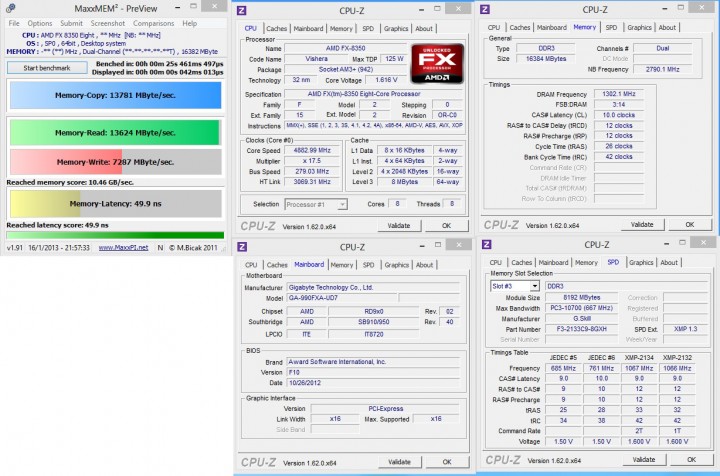Open the Help menu in MaxxMEM
Image resolution: width=720 pixels, height=476 pixels.
189,23
